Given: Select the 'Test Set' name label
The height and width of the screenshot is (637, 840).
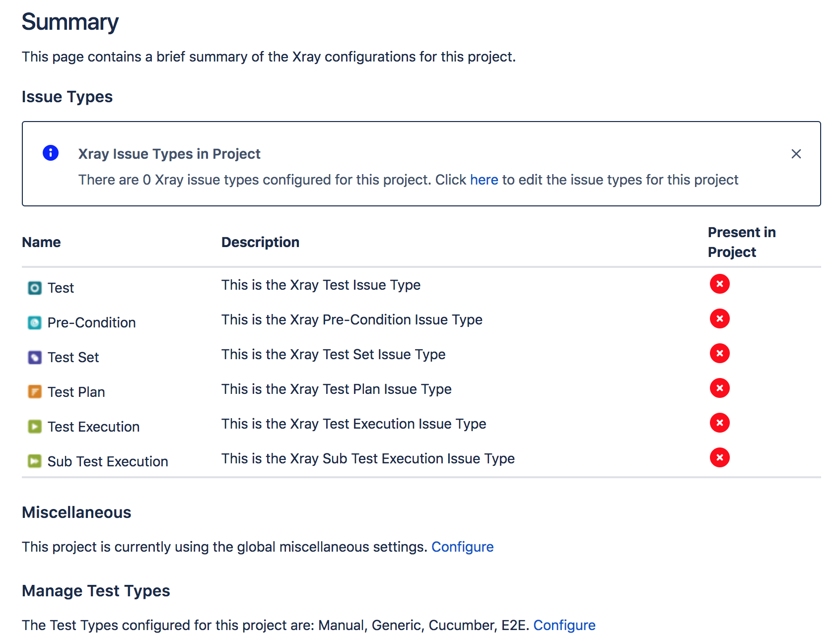Looking at the screenshot, I should click(73, 357).
